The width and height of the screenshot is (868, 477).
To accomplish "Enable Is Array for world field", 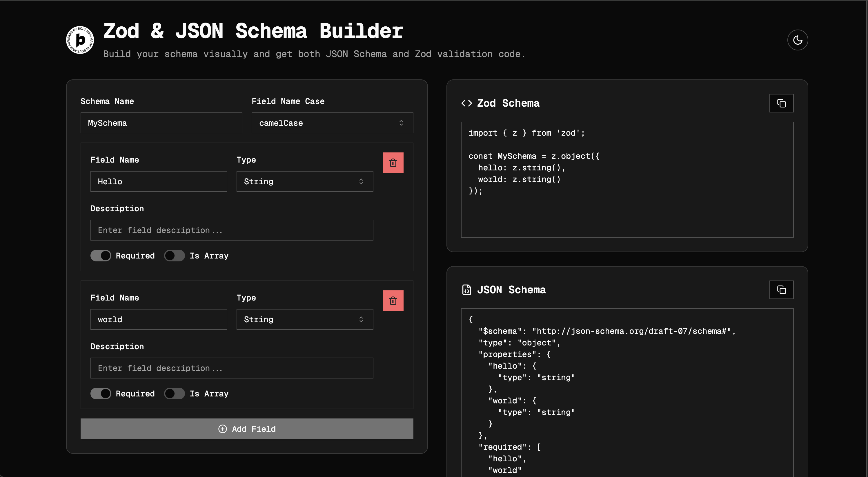I will tap(174, 394).
